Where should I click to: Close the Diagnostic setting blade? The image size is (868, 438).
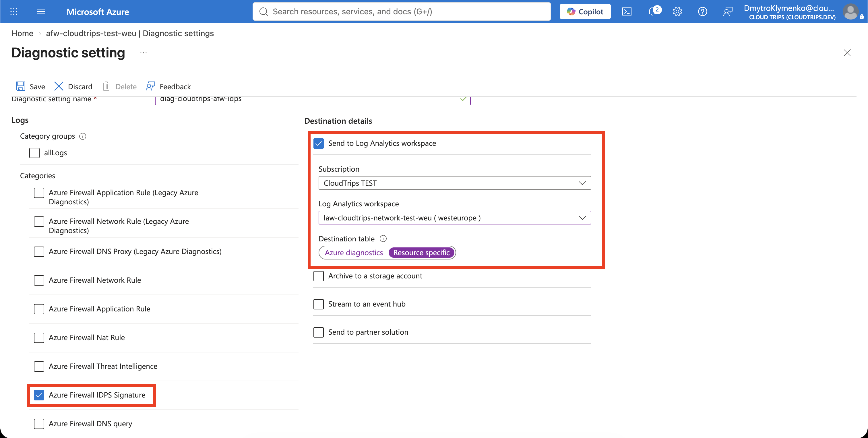coord(847,53)
